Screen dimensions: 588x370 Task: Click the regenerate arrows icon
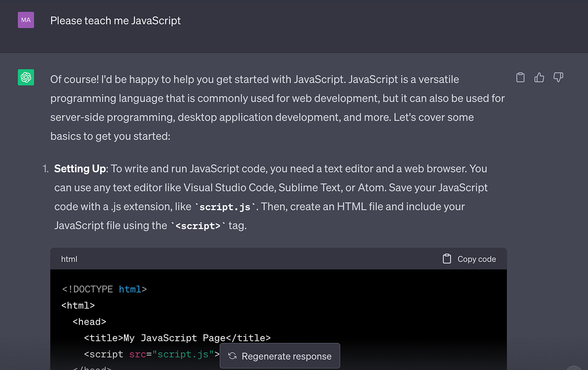(x=232, y=356)
